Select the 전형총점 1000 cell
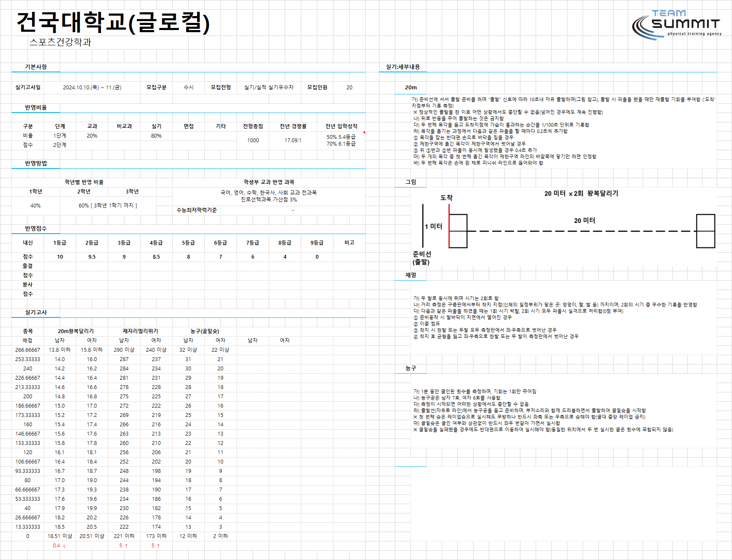Screen dimensions: 732x560 (253, 141)
